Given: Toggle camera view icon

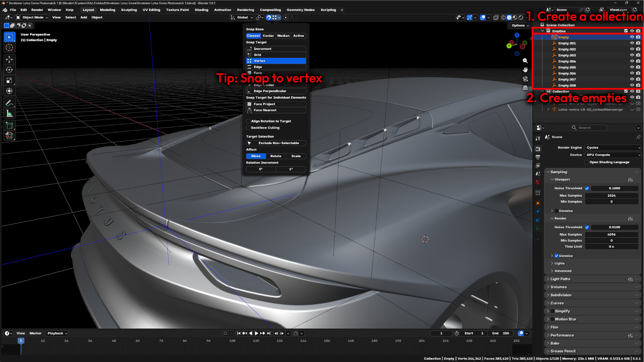Looking at the screenshot, I should click(x=525, y=79).
